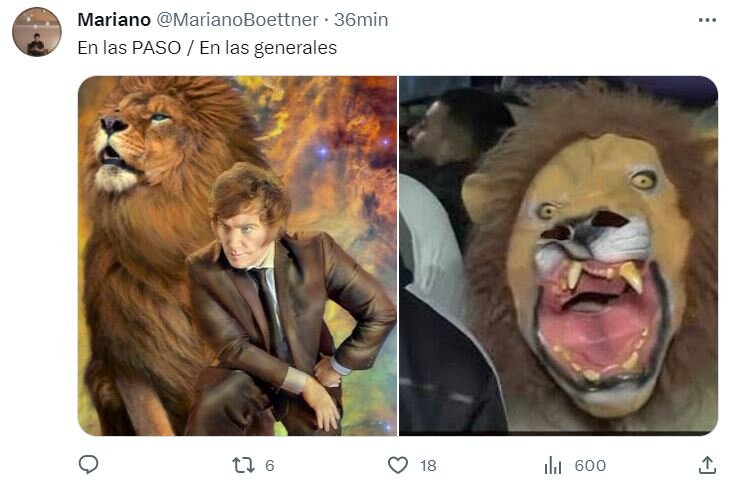Click the word "PASO" in the tweet text
Viewport: 740px width, 484px height.
pos(151,47)
